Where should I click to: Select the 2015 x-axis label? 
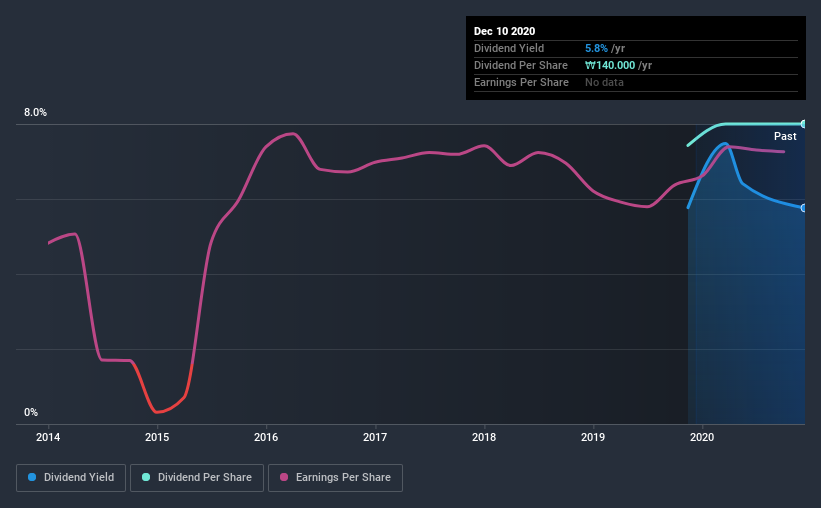point(157,437)
